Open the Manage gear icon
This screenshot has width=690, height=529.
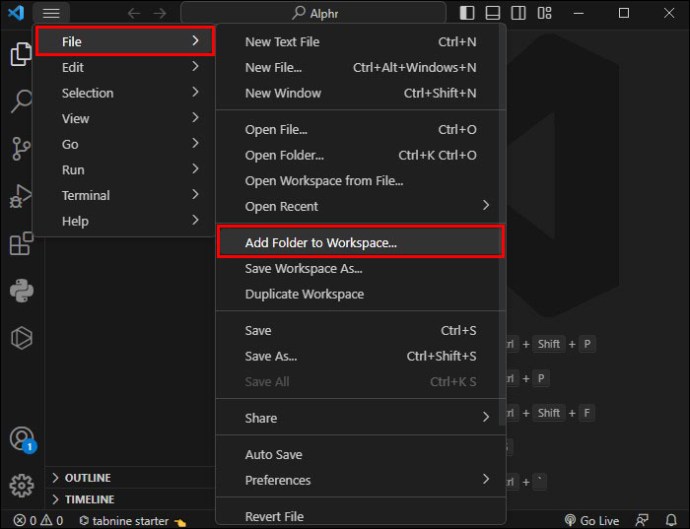click(21, 485)
